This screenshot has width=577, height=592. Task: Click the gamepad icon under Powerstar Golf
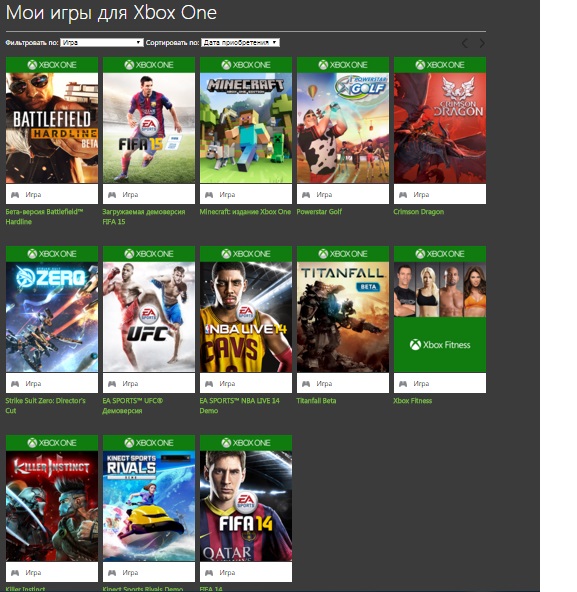(x=306, y=195)
